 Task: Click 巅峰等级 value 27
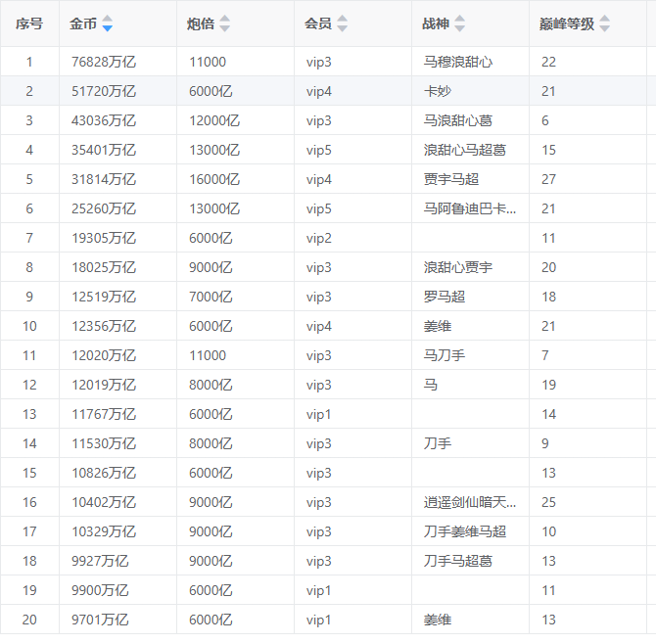coord(548,179)
